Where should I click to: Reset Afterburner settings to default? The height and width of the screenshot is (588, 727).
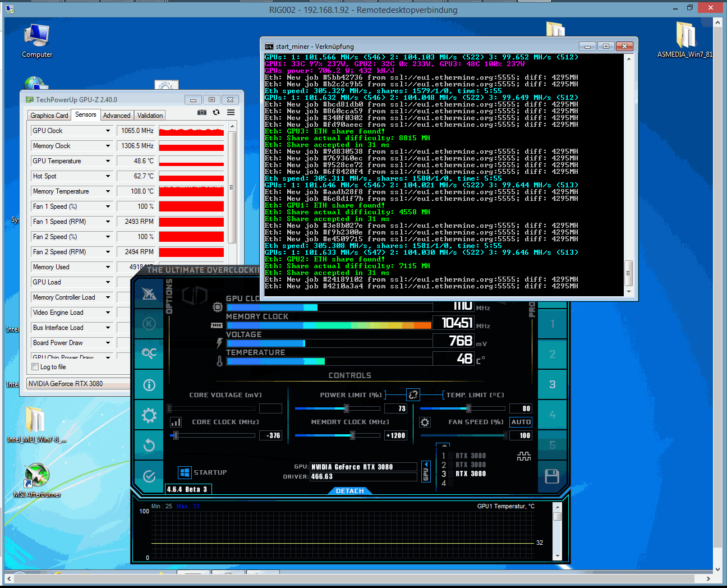coord(149,445)
